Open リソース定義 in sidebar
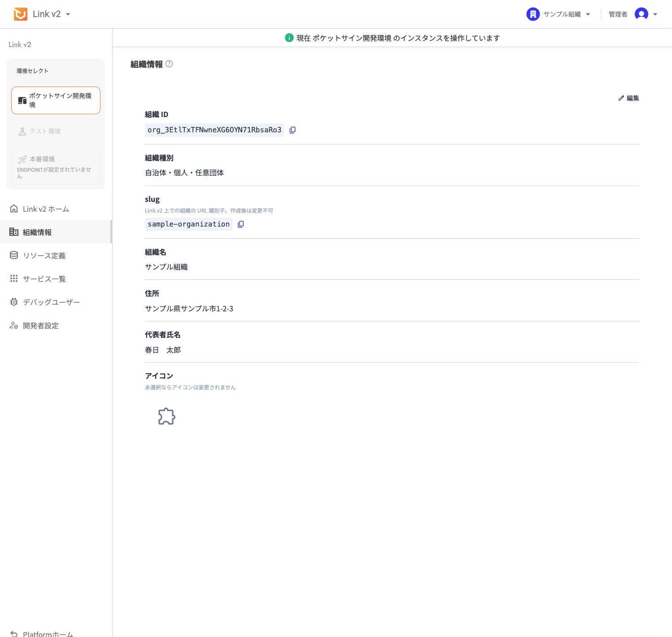 point(56,256)
